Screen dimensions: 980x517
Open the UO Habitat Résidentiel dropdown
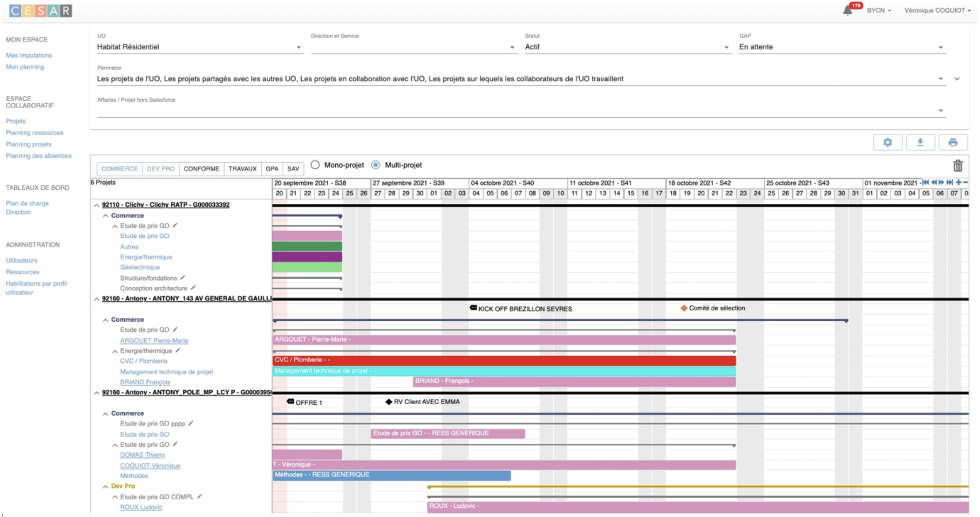coord(200,47)
